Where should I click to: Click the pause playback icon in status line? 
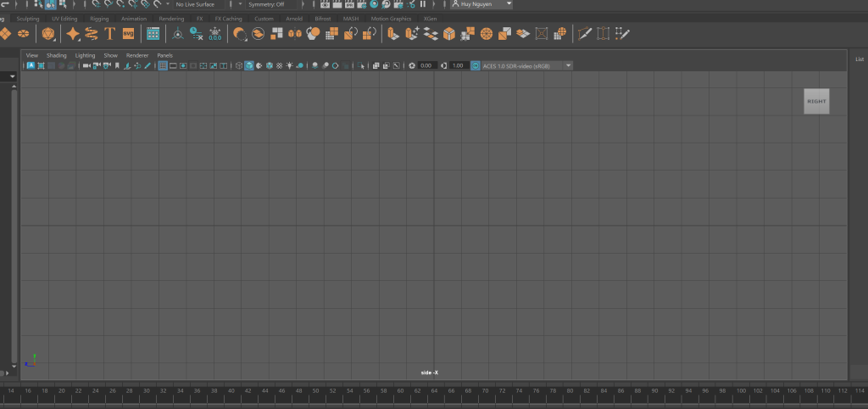click(422, 4)
